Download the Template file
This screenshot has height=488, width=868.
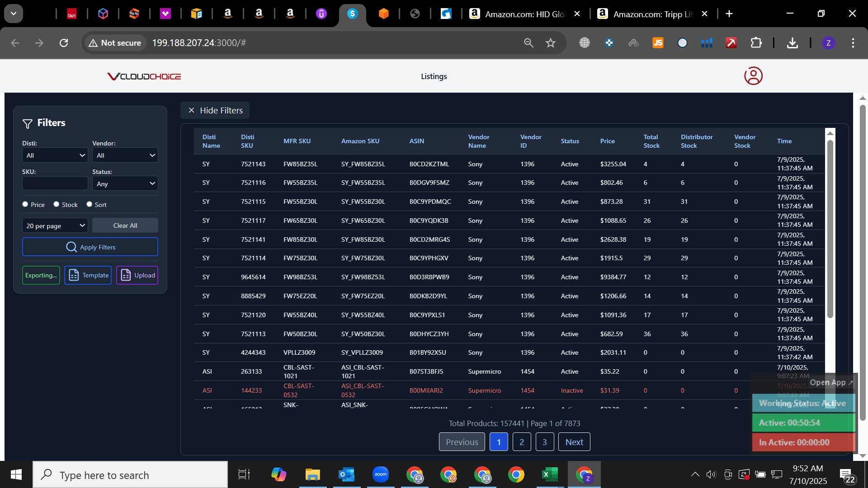coord(88,275)
